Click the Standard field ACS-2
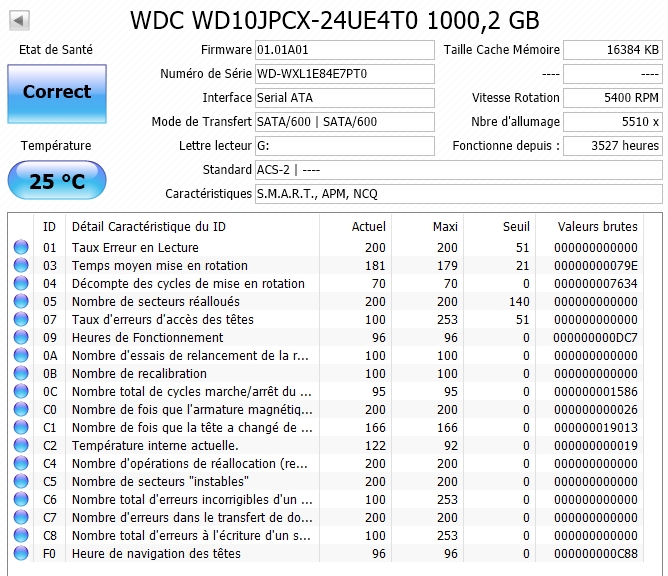The height and width of the screenshot is (576, 668). (459, 170)
